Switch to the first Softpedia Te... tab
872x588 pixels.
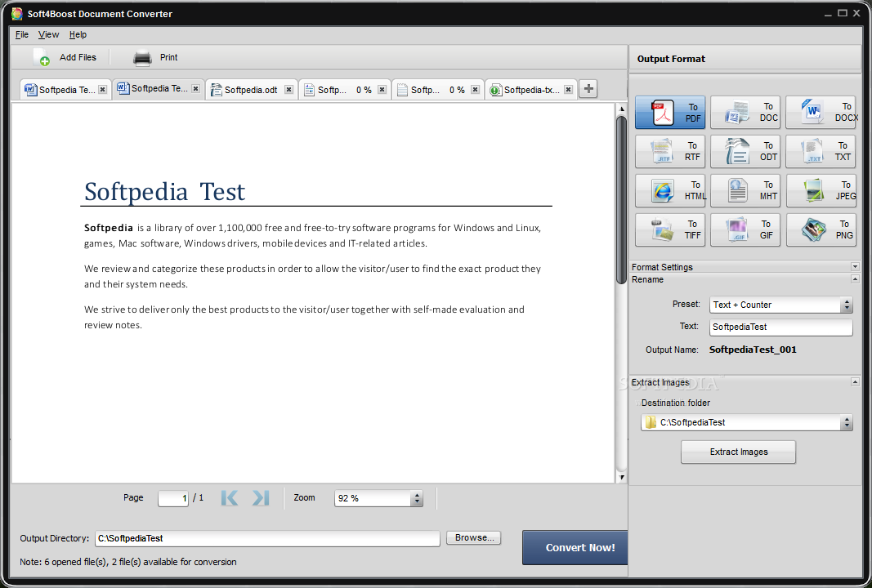(x=66, y=90)
